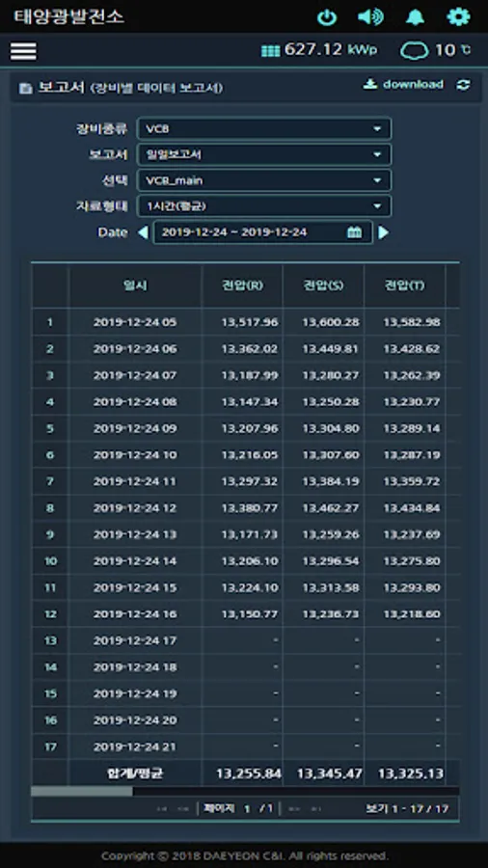This screenshot has width=488, height=868.
Task: Click the cloud weather icon
Action: tap(414, 51)
